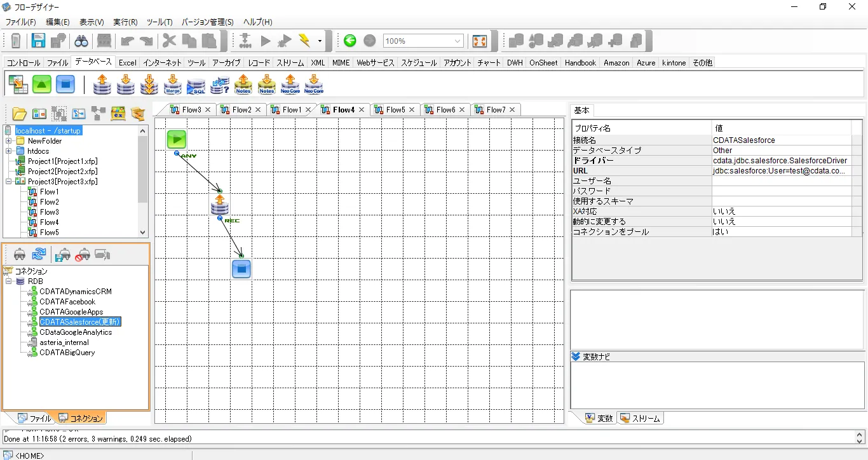
Task: Click the green start component on canvas
Action: [177, 139]
